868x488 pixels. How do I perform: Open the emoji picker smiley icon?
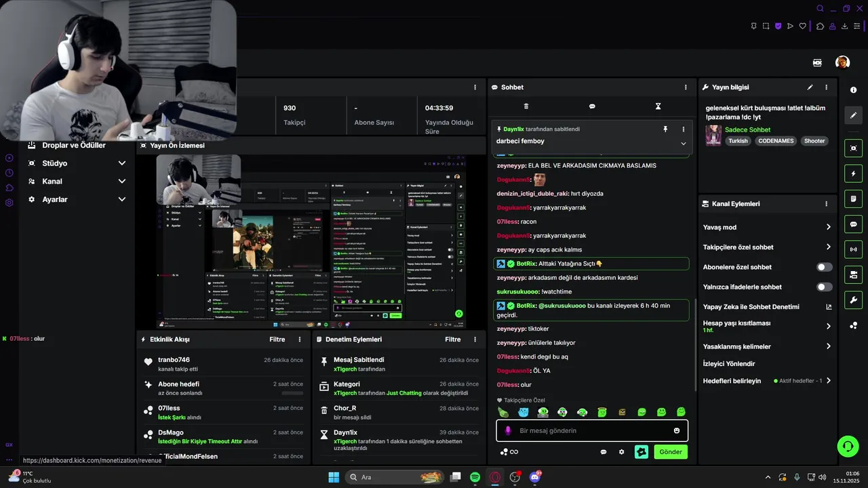pos(676,431)
